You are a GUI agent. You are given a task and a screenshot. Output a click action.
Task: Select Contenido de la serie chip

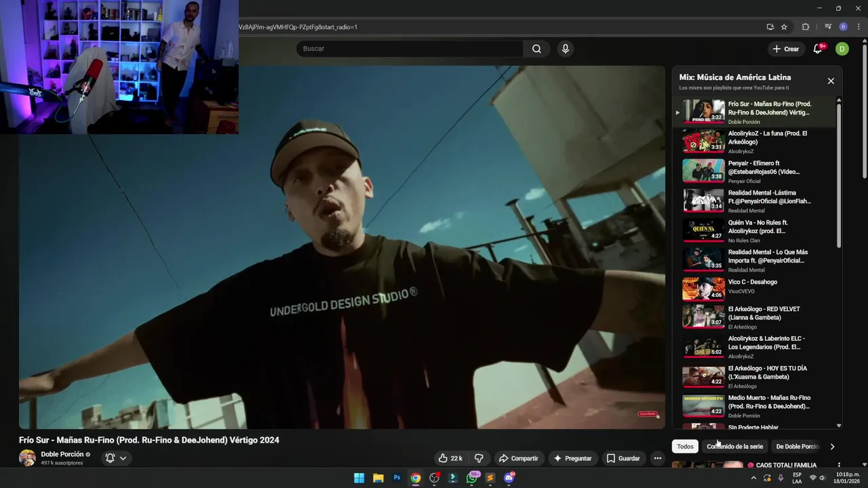[734, 447]
